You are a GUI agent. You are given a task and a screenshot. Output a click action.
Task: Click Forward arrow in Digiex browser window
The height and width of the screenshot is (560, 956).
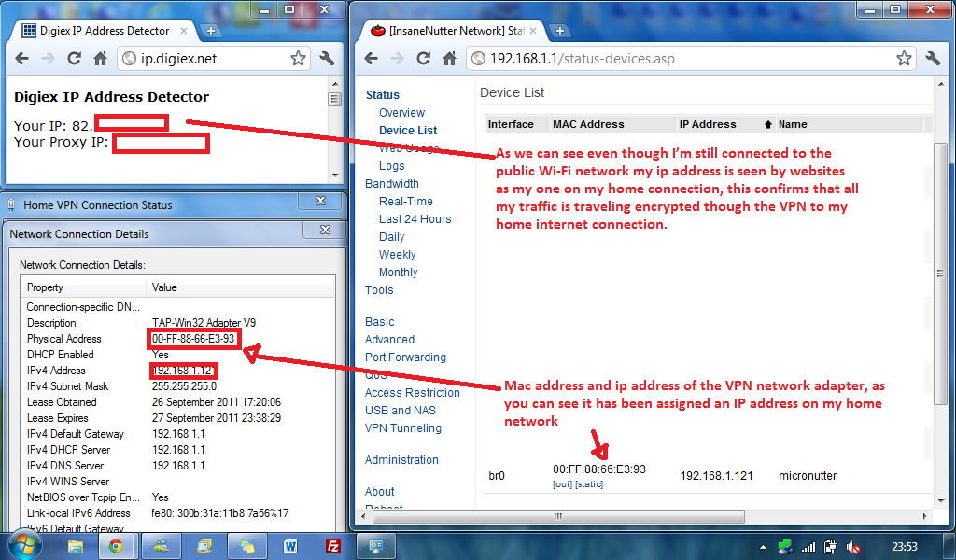(x=48, y=59)
